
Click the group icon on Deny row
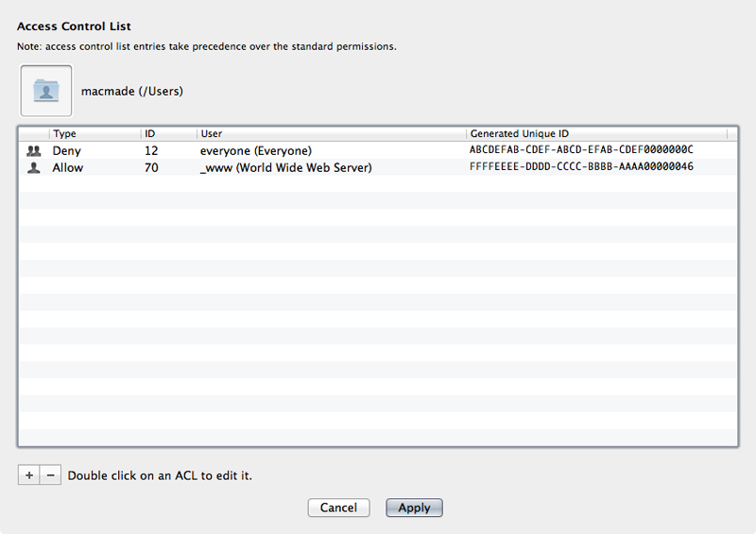pyautogui.click(x=34, y=150)
